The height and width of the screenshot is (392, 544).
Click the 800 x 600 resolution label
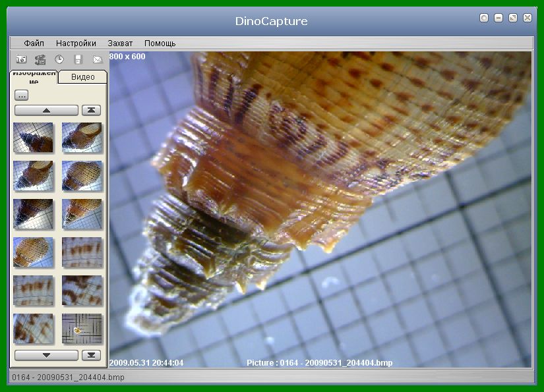click(x=127, y=57)
